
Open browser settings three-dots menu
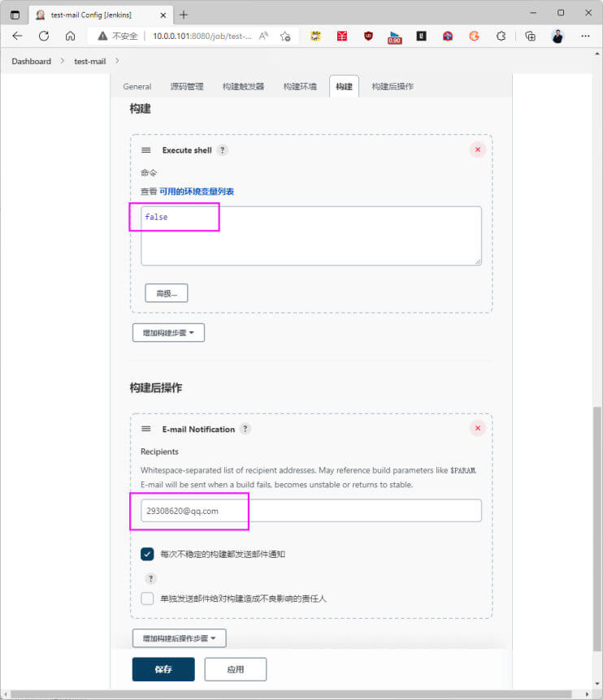[585, 37]
